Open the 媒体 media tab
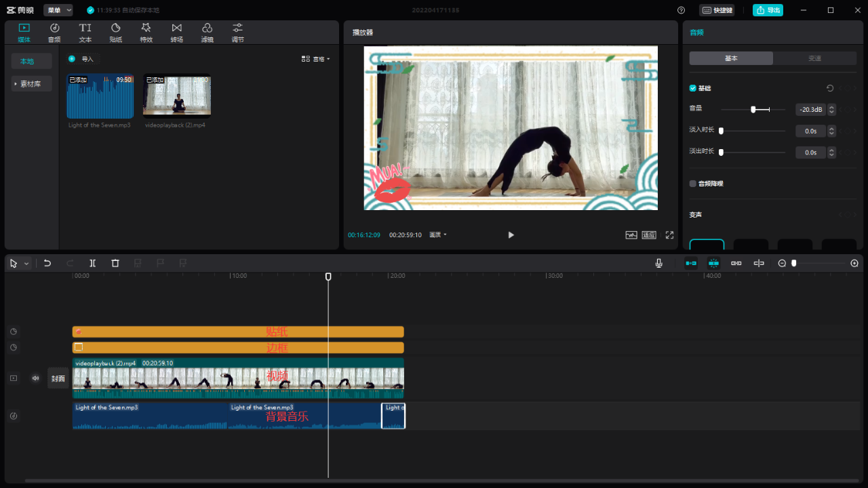This screenshot has width=868, height=488. tap(24, 32)
